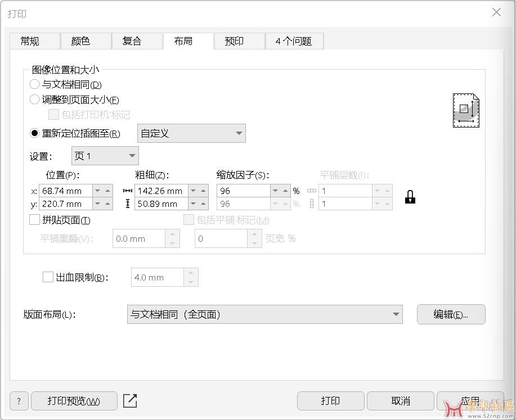Viewport: 516px width, 420px height.
Task: Expand the 页 1 settings dropdown
Action: pyautogui.click(x=105, y=156)
